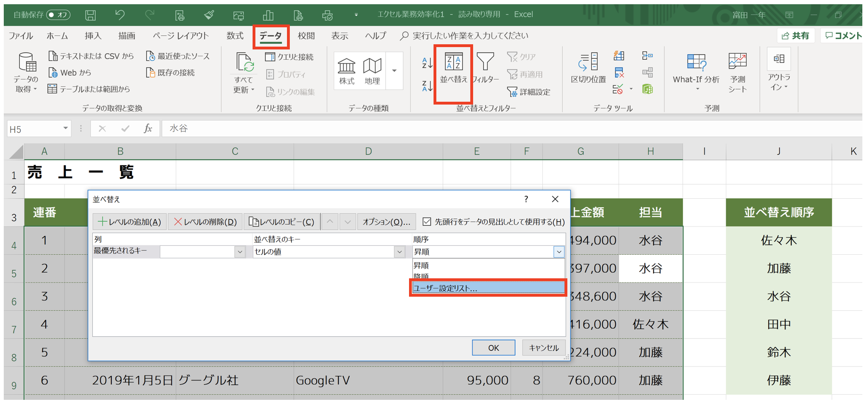Expand the data types gallery arrow

pyautogui.click(x=394, y=71)
